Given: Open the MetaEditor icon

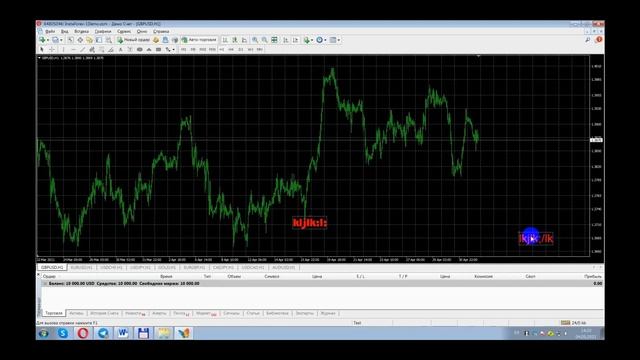Looking at the screenshot, I should coord(156,40).
